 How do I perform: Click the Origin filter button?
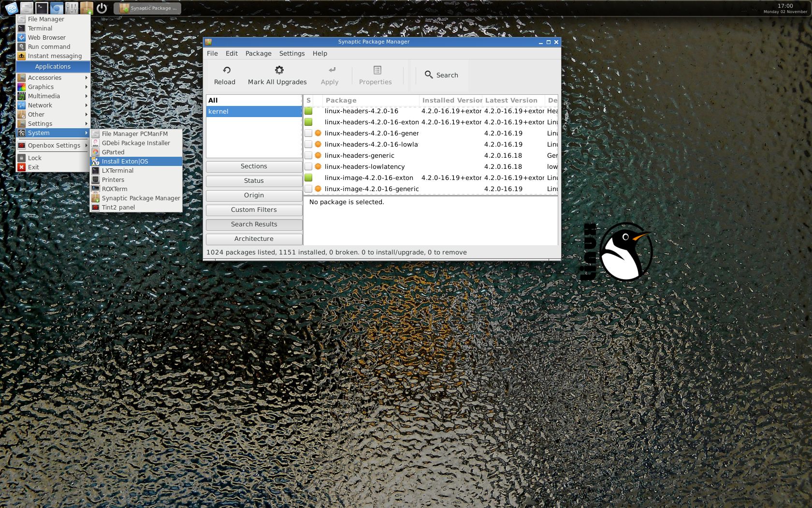pyautogui.click(x=254, y=195)
